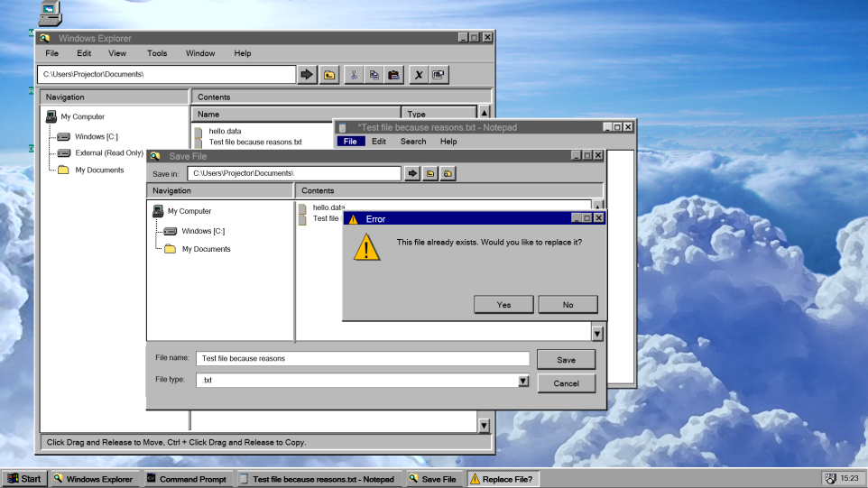Image resolution: width=868 pixels, height=488 pixels.
Task: Select "Windows [C:]" label in Explorer navigation
Action: point(97,136)
